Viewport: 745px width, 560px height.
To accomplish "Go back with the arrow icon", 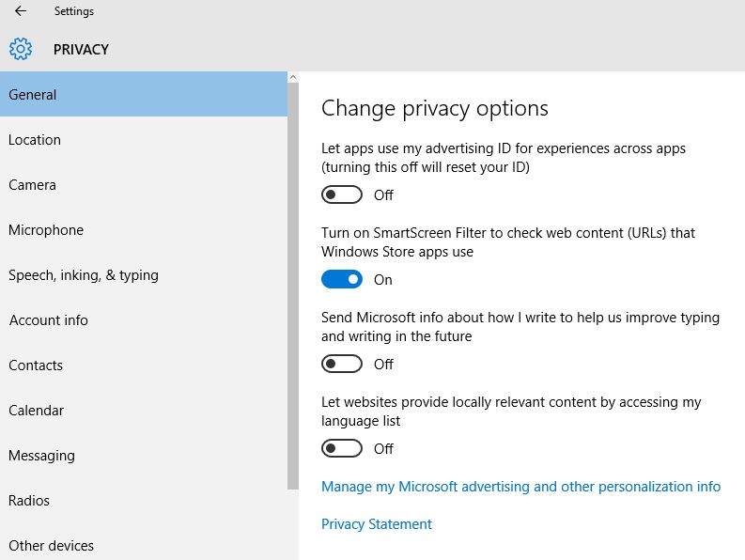I will coord(21,11).
